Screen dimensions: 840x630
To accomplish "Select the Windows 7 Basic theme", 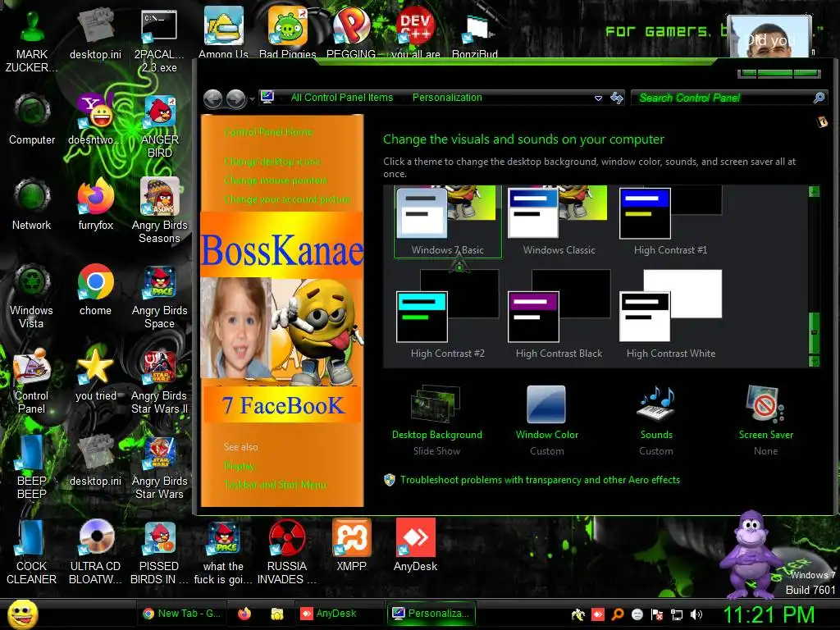I will pyautogui.click(x=448, y=221).
